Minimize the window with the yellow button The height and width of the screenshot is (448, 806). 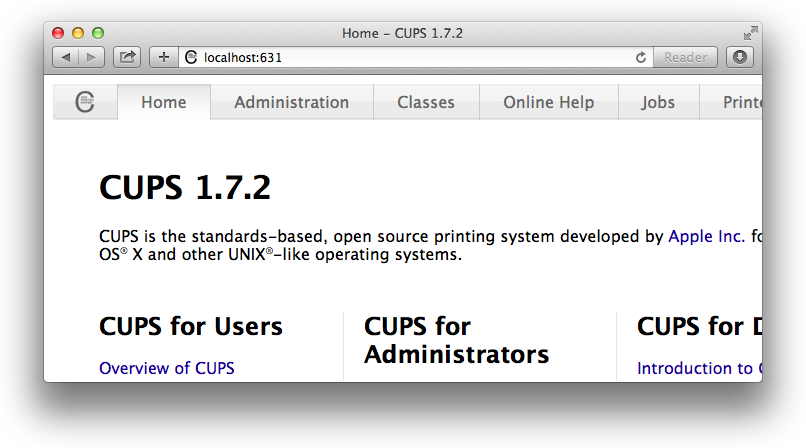(x=78, y=33)
